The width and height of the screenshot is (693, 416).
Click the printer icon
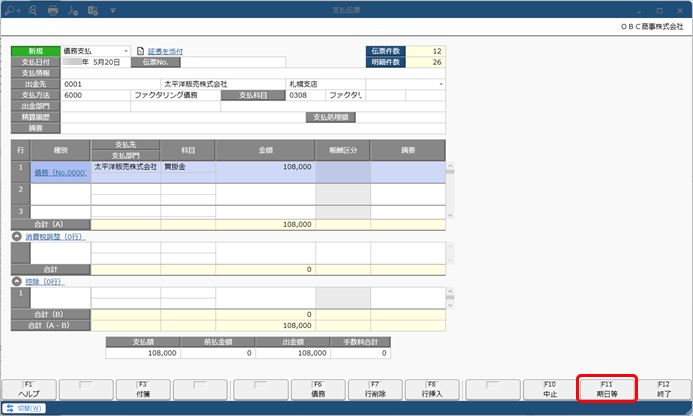[x=53, y=10]
